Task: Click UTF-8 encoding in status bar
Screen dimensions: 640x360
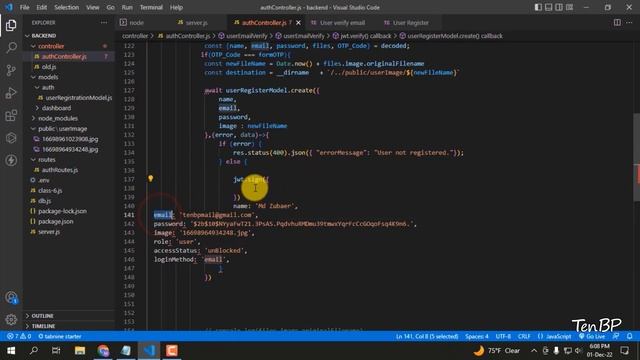Action: click(503, 336)
